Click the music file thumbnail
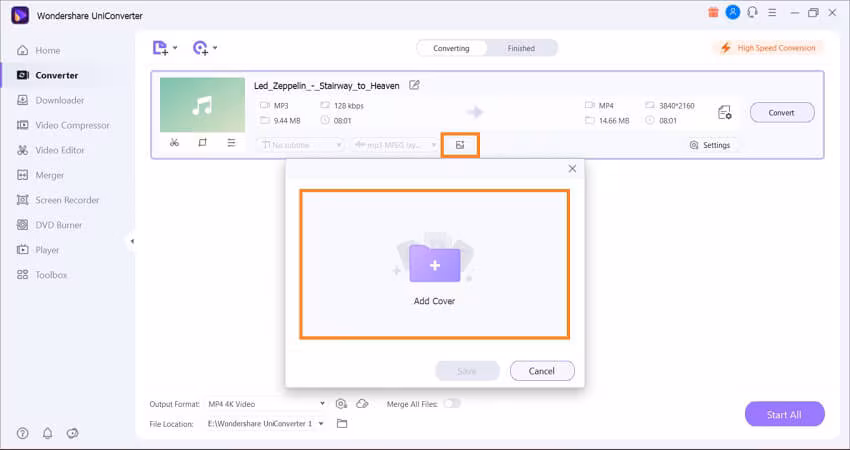Screen dimensions: 850x450 pyautogui.click(x=202, y=105)
